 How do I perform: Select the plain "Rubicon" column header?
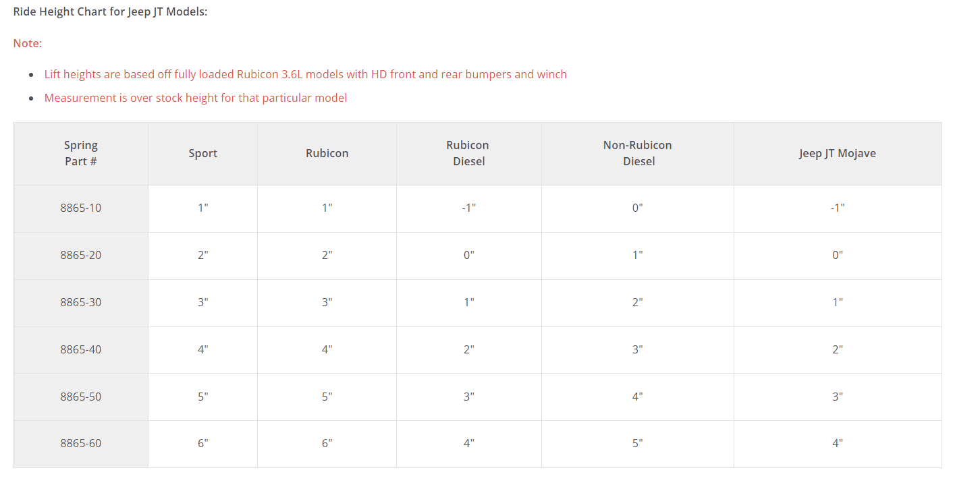tap(327, 154)
